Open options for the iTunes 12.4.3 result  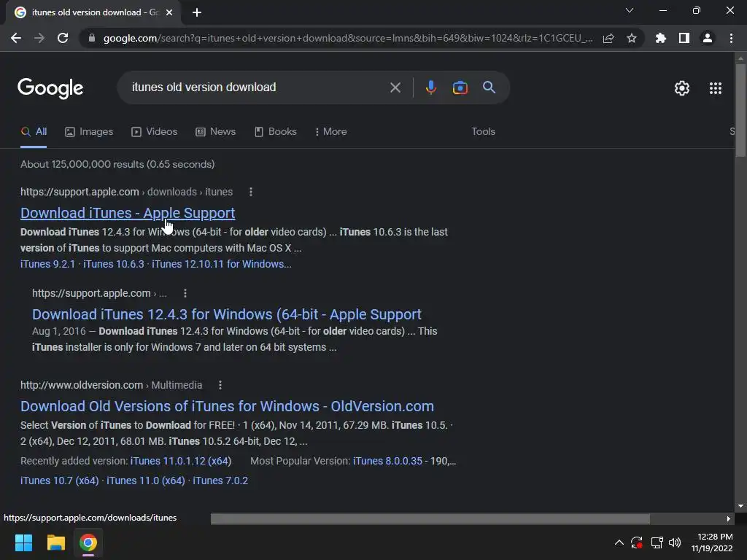pyautogui.click(x=185, y=293)
